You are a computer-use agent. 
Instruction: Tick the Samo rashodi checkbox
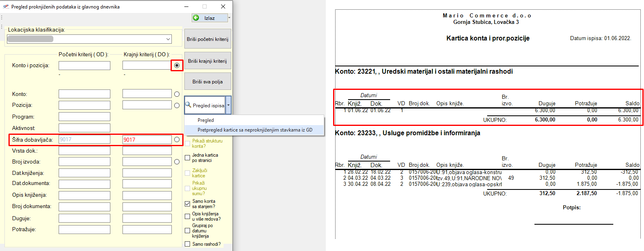187,244
